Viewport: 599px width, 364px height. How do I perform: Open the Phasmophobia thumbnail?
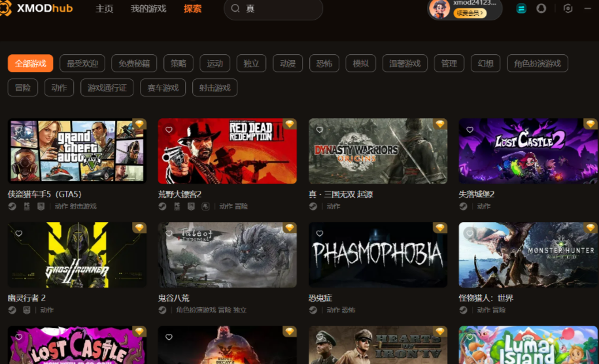(378, 255)
